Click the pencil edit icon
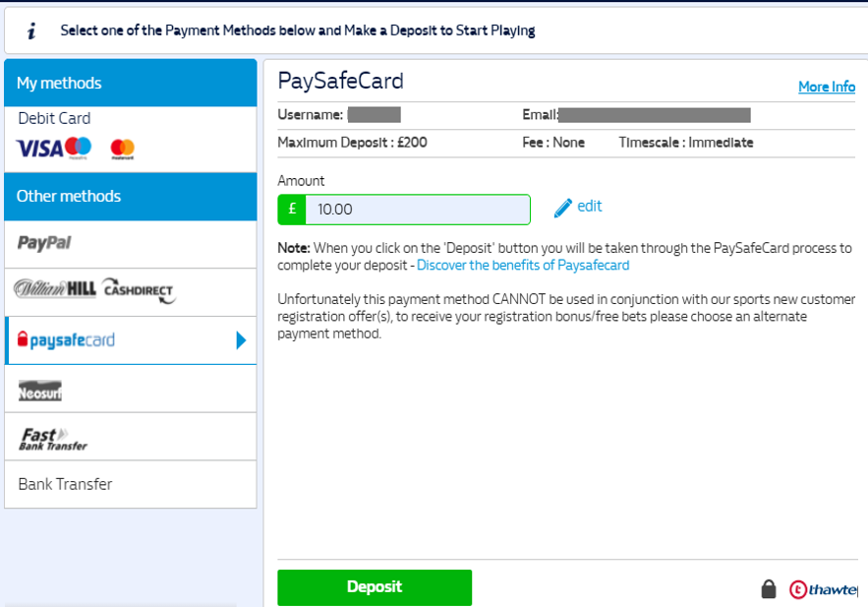The image size is (868, 607). coord(563,209)
